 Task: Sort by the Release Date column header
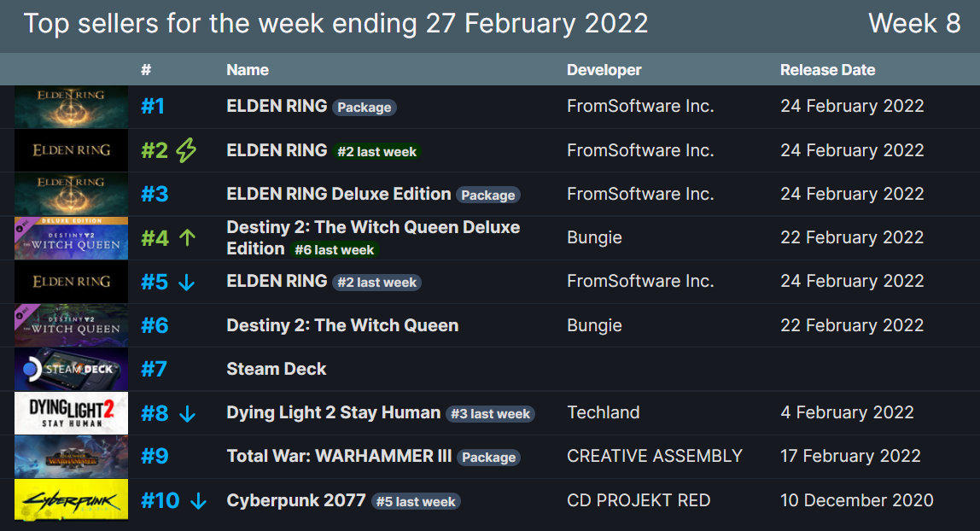[827, 70]
